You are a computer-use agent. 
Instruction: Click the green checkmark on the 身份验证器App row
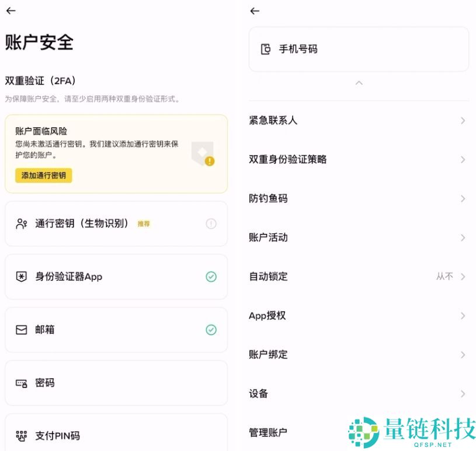[211, 277]
